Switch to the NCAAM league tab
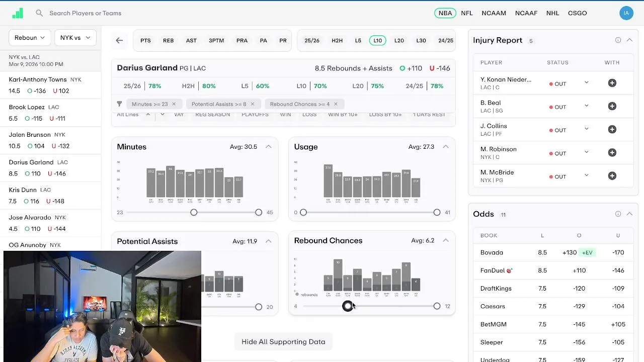Screen dimensions: 644x362 (494, 13)
